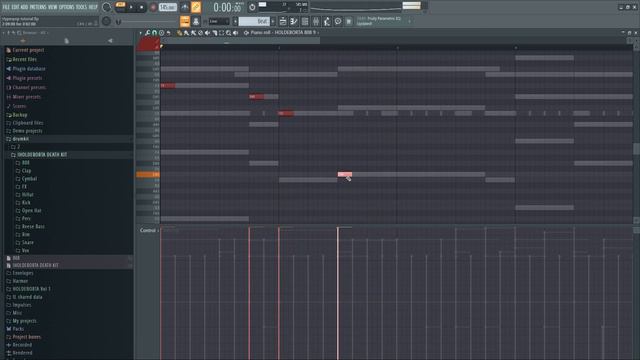Expand the 808 folder
640x360 pixels.
(25, 163)
